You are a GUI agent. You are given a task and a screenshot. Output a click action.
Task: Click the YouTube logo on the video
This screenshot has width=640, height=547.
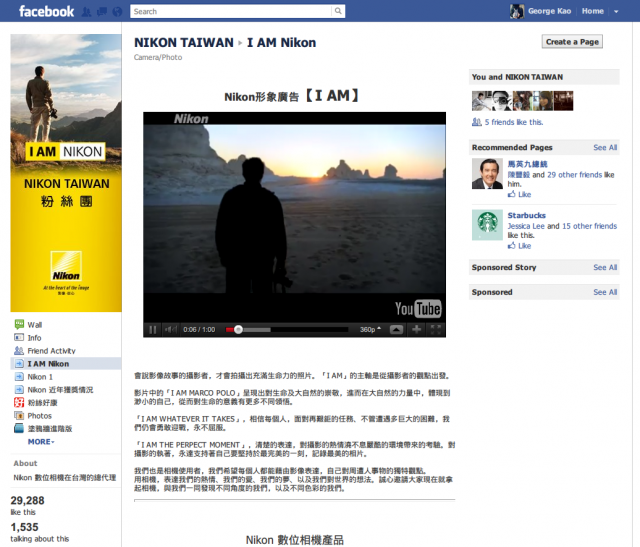[x=418, y=309]
